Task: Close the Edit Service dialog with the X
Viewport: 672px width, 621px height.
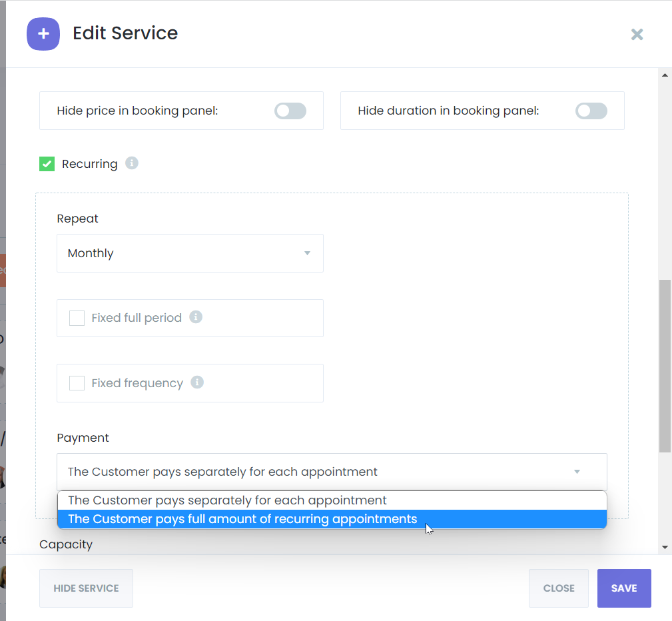Action: (637, 35)
